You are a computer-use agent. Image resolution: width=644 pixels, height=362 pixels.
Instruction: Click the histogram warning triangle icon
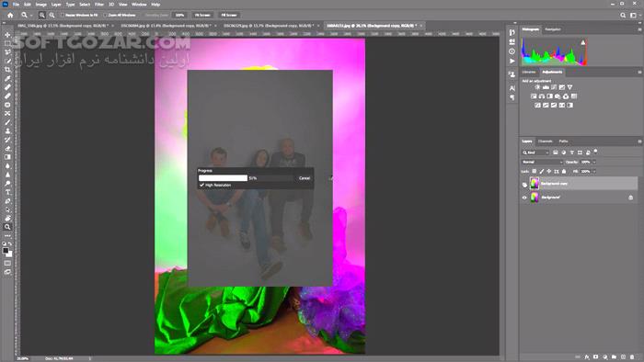coord(582,42)
